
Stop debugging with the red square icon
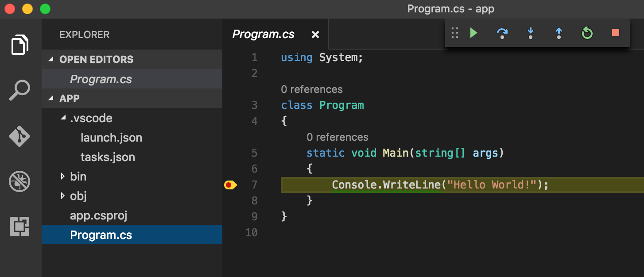pyautogui.click(x=615, y=33)
